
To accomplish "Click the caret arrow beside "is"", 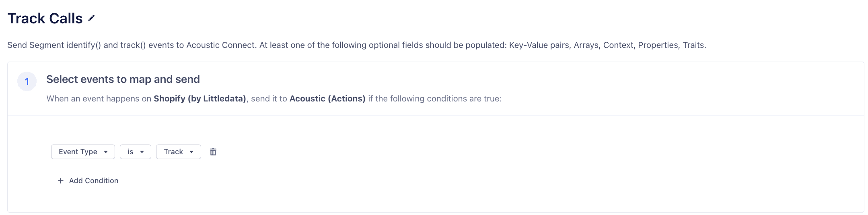I will [142, 152].
